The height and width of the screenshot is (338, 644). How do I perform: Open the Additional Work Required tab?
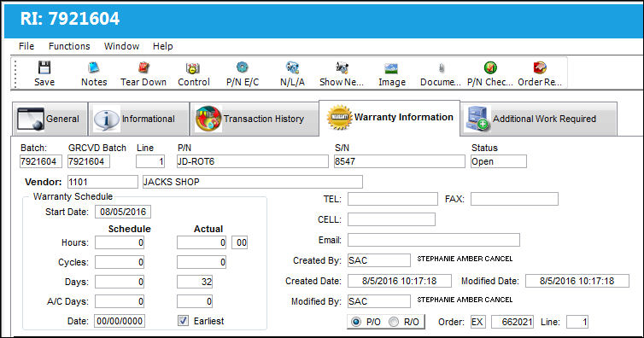pos(539,119)
